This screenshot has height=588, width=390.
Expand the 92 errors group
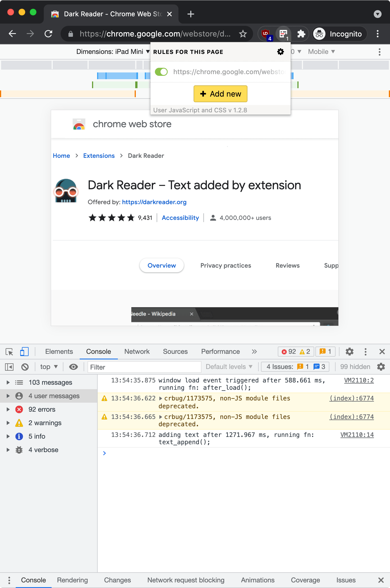8,409
